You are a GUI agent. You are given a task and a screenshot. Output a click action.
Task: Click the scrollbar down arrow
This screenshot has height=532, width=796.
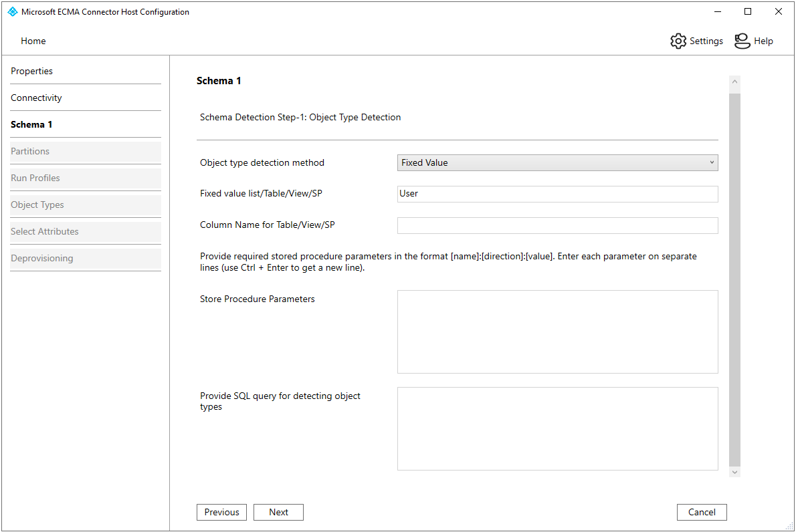click(734, 472)
